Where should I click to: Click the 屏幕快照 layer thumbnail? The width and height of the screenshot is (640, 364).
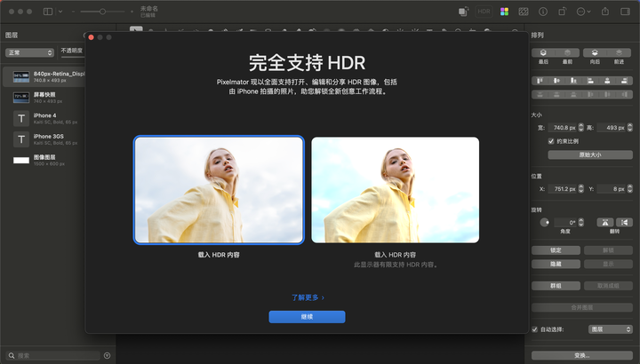point(21,98)
